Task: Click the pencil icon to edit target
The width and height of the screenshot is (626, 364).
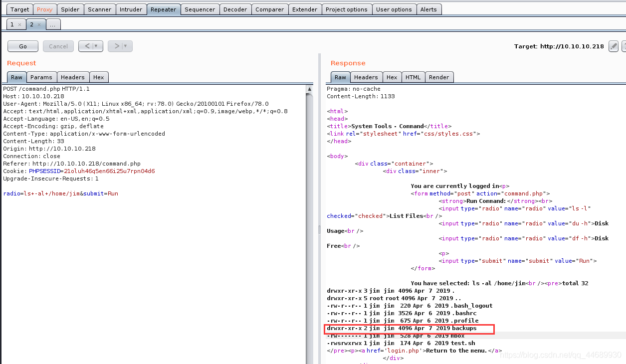Action: [614, 46]
